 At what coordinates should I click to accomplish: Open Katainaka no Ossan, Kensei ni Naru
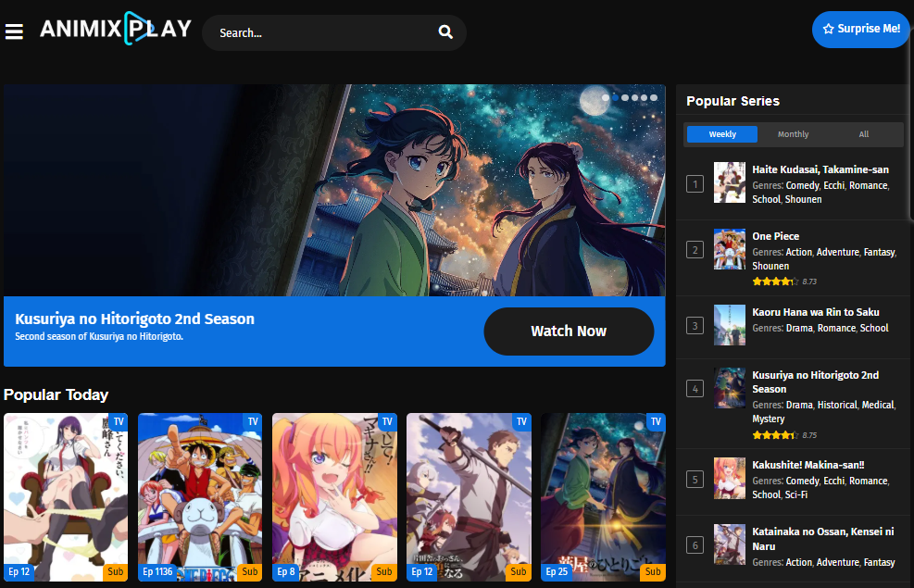point(822,539)
